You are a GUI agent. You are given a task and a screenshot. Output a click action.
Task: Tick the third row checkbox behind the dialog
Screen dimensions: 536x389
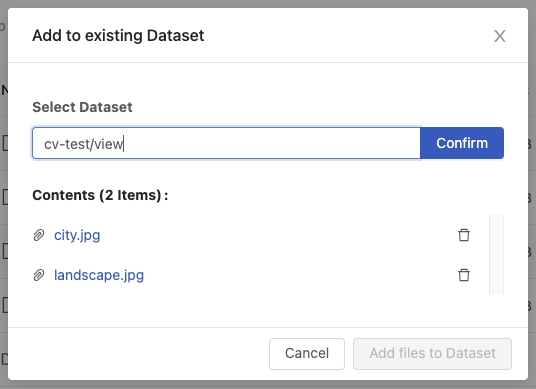coord(5,251)
